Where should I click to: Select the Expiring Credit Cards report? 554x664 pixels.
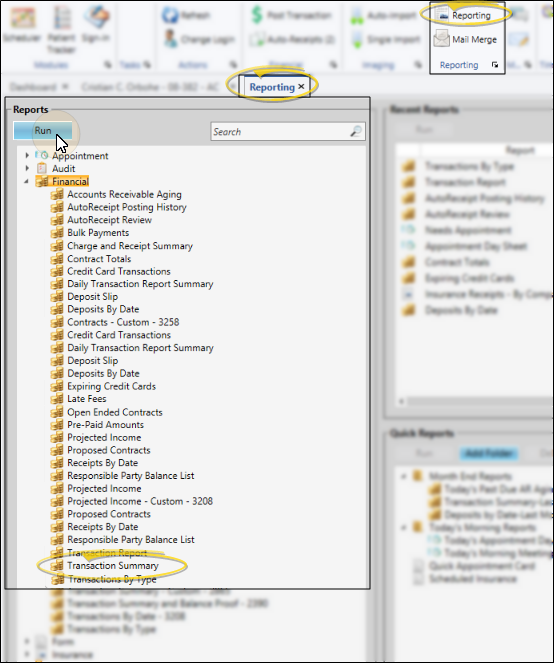pyautogui.click(x=111, y=386)
